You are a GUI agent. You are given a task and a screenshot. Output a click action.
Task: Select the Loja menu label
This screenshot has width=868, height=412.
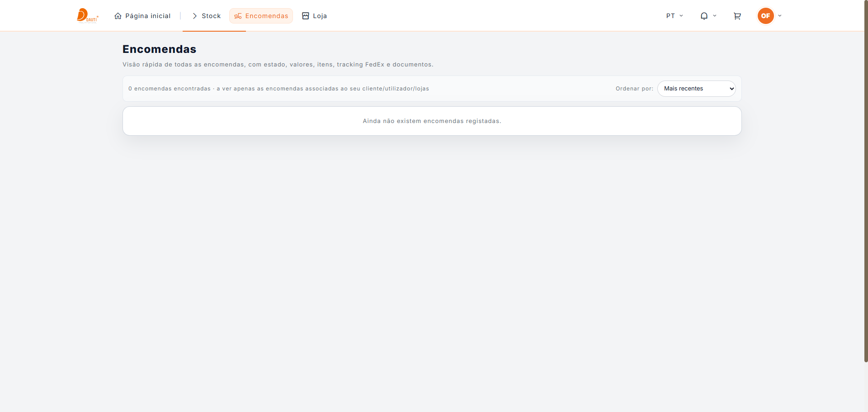click(320, 16)
